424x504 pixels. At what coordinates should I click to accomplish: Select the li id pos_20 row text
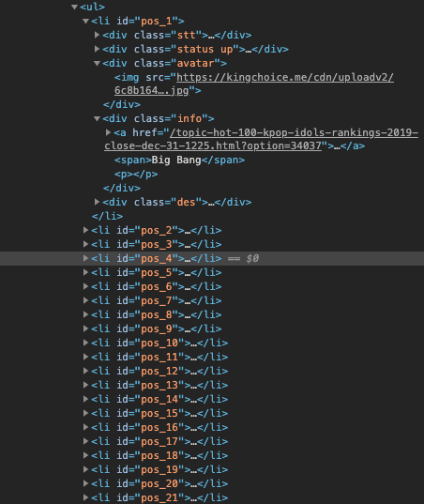tap(159, 483)
